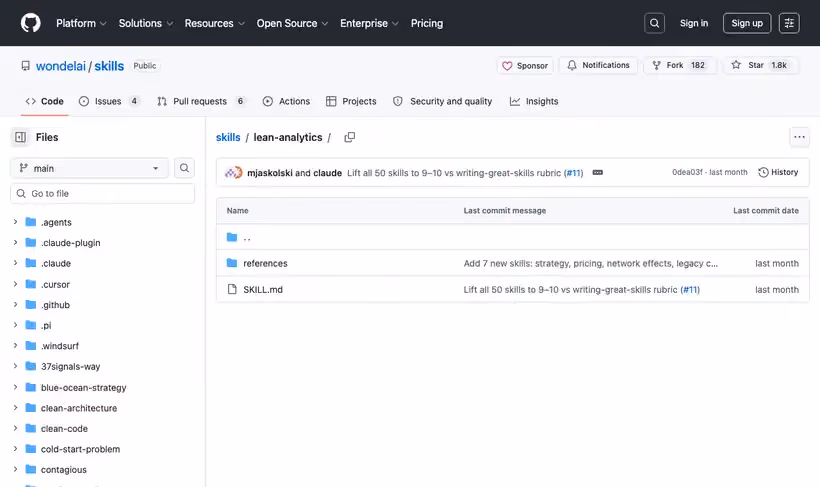Open the Projects tab
Viewport: 820px width, 487px height.
coord(351,101)
